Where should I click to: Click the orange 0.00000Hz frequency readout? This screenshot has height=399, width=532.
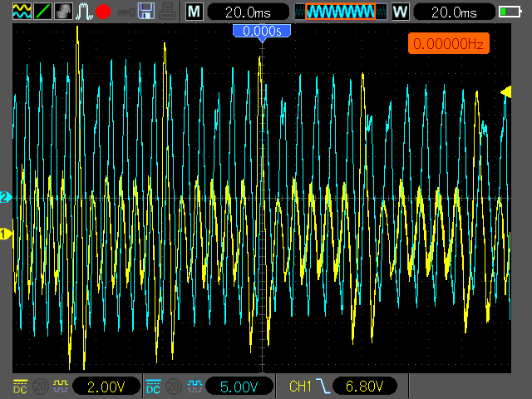(449, 43)
